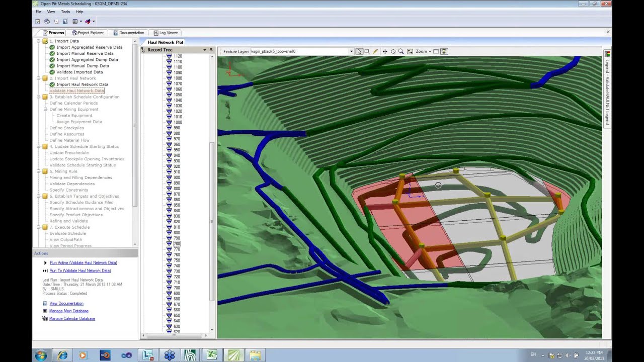Open Windows Media Player from taskbar
The height and width of the screenshot is (362, 644).
point(83,355)
